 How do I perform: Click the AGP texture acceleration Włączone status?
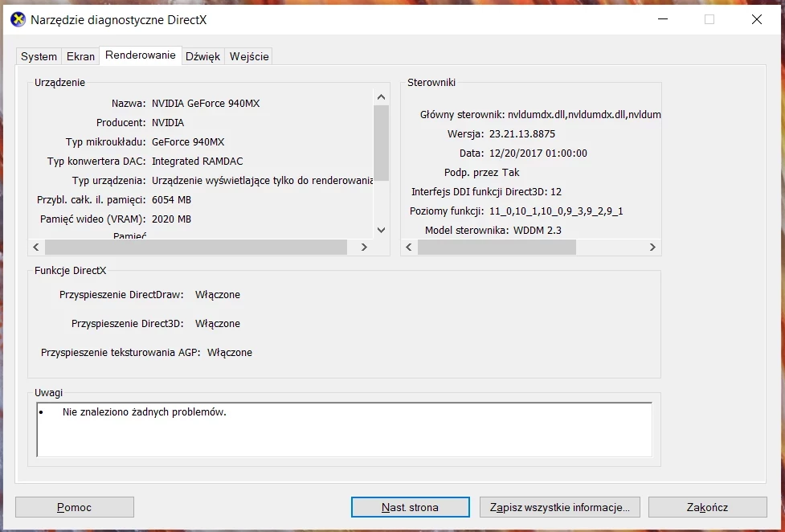click(230, 353)
